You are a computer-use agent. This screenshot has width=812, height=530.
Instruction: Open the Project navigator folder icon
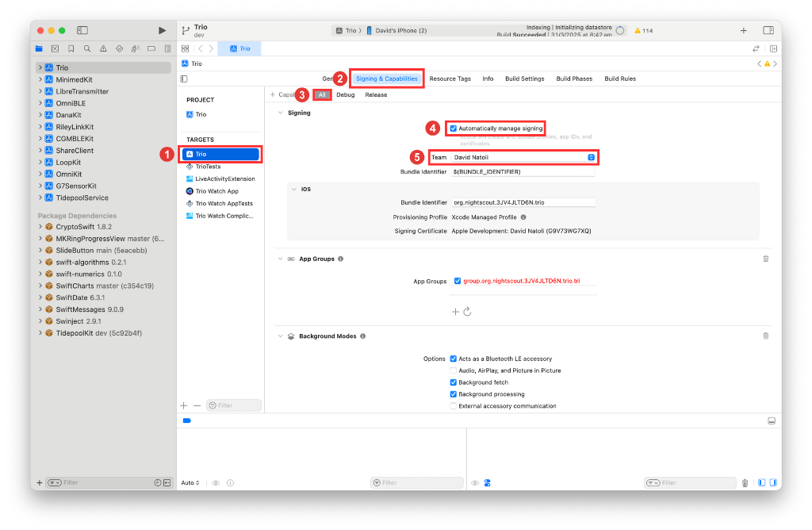coord(40,48)
